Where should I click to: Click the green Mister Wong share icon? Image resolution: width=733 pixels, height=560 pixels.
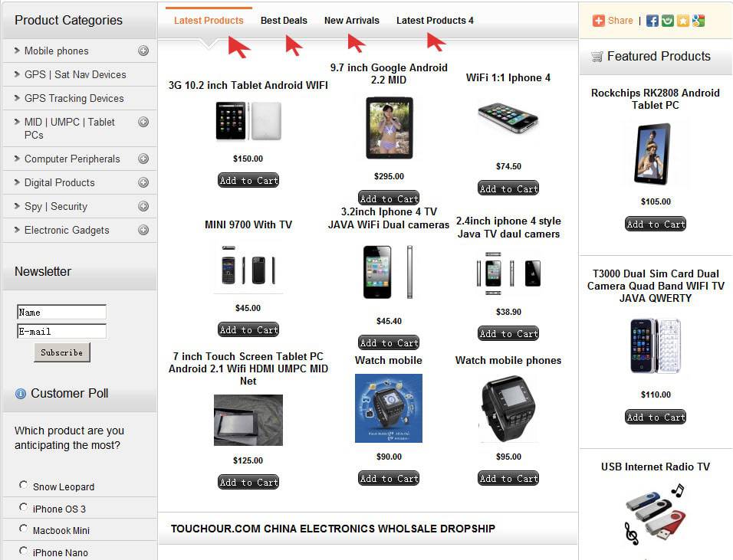coord(666,21)
